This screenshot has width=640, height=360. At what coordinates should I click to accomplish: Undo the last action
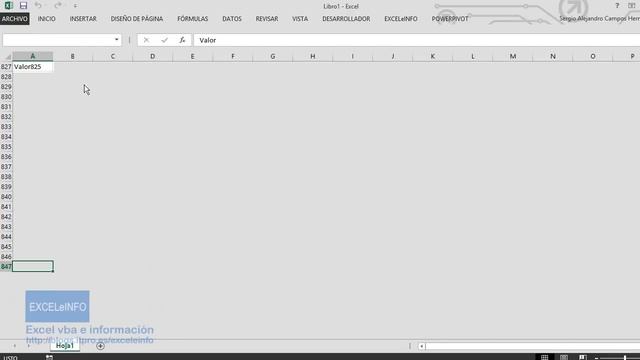[38, 5]
